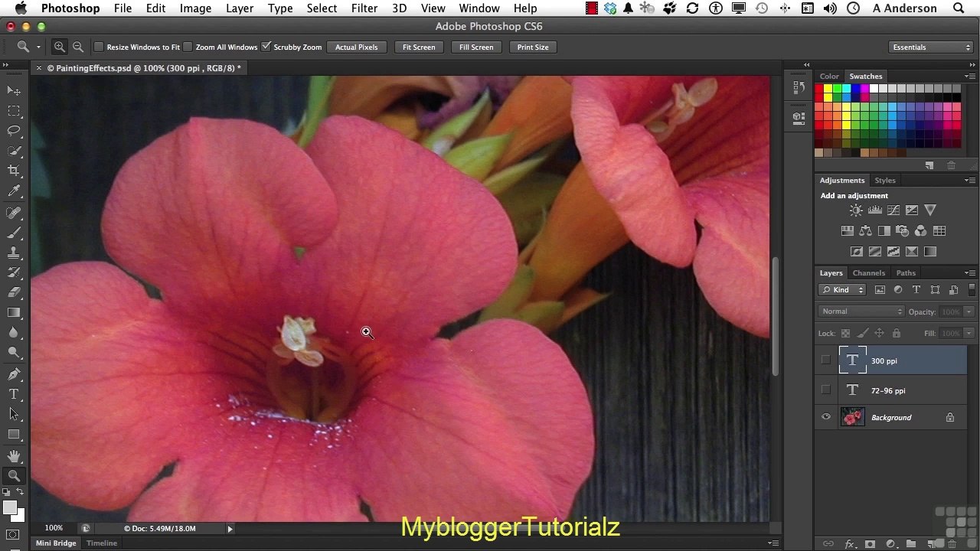
Task: Select the Horizontal Type tool
Action: point(14,394)
